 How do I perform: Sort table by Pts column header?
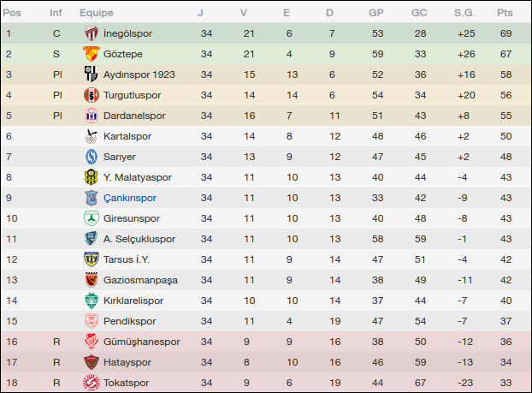point(505,13)
